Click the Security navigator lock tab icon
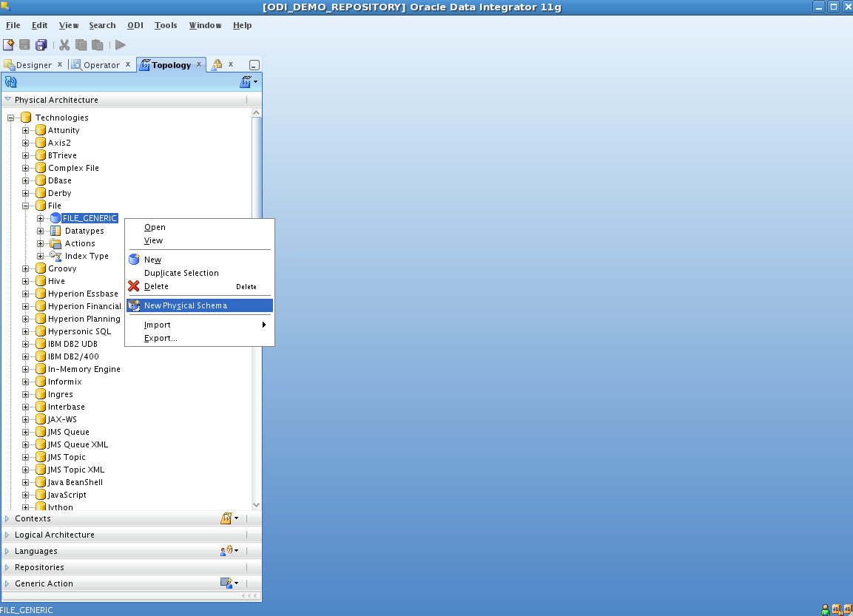This screenshot has height=616, width=853. tap(217, 64)
